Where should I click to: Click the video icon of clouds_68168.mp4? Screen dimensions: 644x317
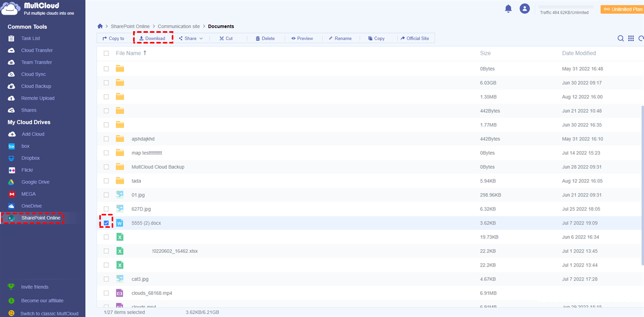tap(120, 293)
